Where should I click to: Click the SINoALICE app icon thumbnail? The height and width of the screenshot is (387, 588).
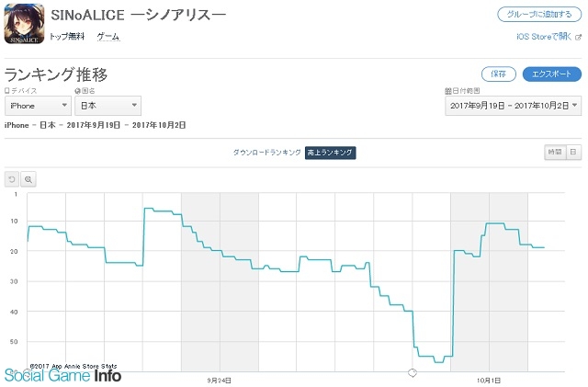(24, 24)
